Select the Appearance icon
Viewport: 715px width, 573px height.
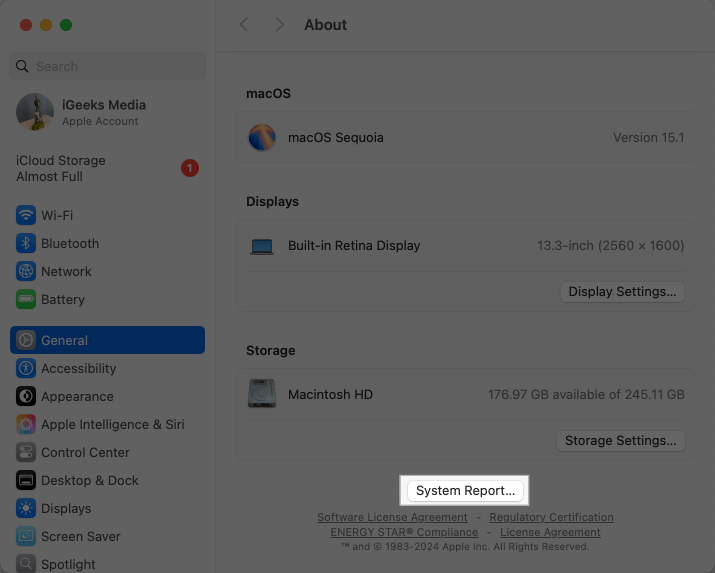pyautogui.click(x=26, y=396)
